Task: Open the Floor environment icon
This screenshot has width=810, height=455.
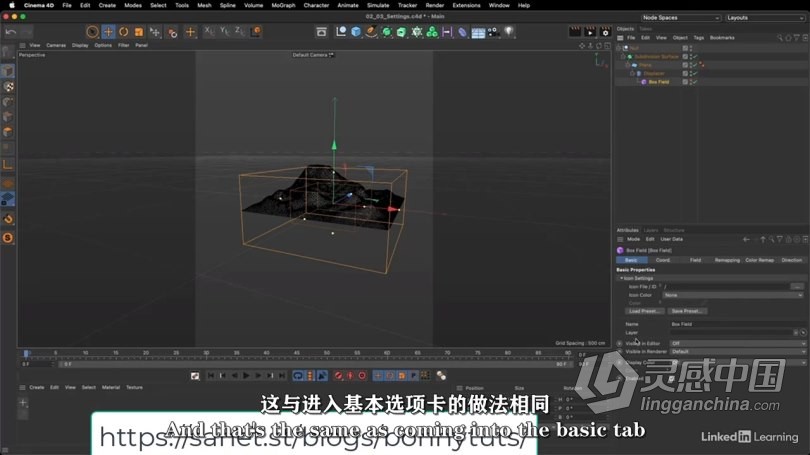Action: 478,33
